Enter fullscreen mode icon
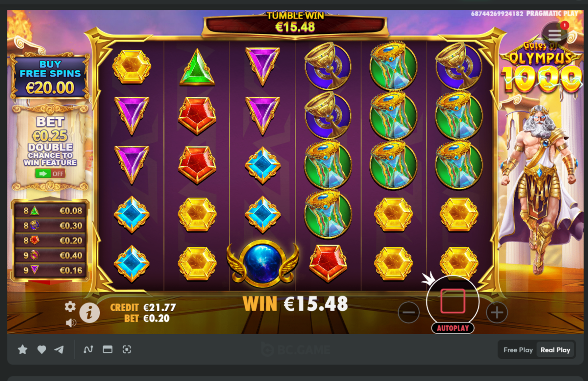 pos(127,349)
